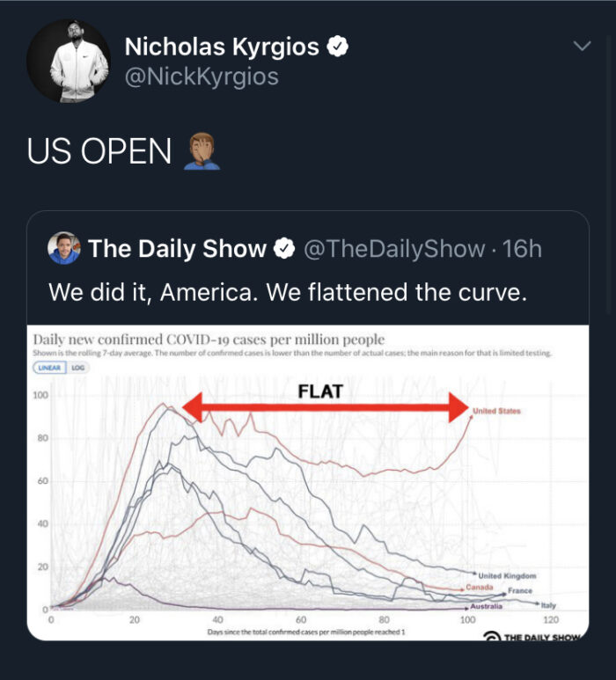616x680 pixels.
Task: Click the facepalm emoji in tweet
Action: point(202,151)
